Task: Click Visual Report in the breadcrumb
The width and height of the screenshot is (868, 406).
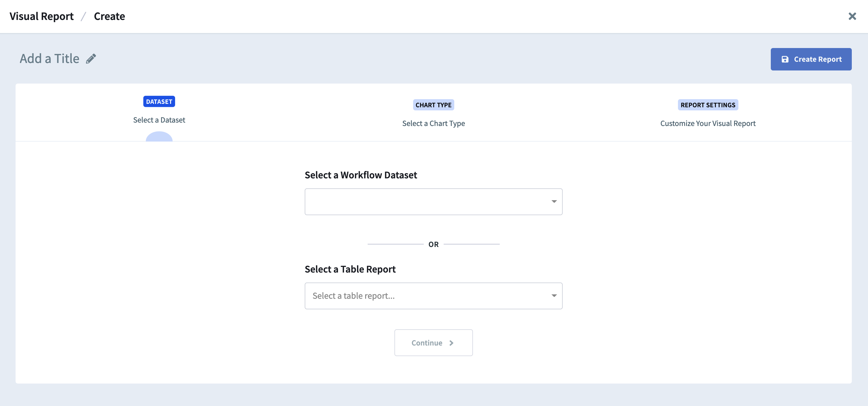Action: point(41,16)
